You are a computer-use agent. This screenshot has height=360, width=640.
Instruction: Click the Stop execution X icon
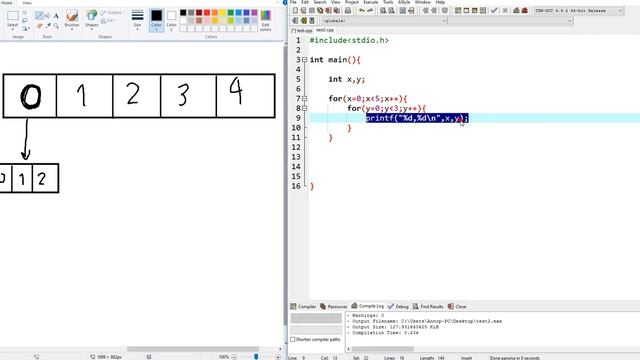coord(505,11)
